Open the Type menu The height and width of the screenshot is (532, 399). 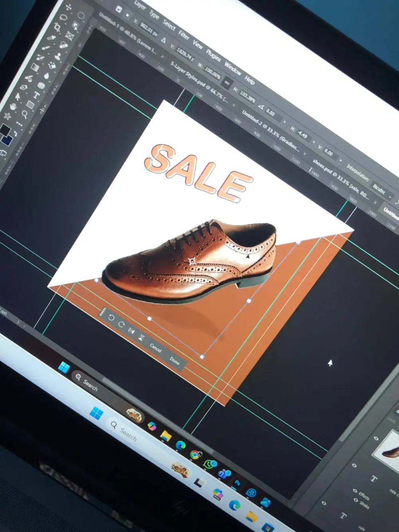[x=154, y=16]
